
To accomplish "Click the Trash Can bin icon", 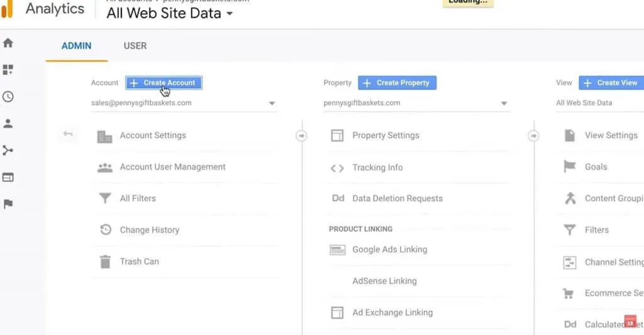I will pyautogui.click(x=105, y=261).
